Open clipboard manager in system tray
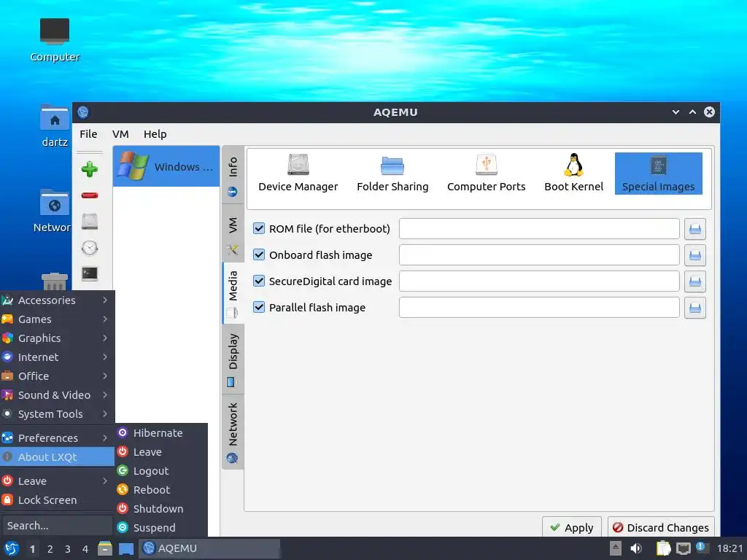This screenshot has width=747, height=560. (663, 548)
